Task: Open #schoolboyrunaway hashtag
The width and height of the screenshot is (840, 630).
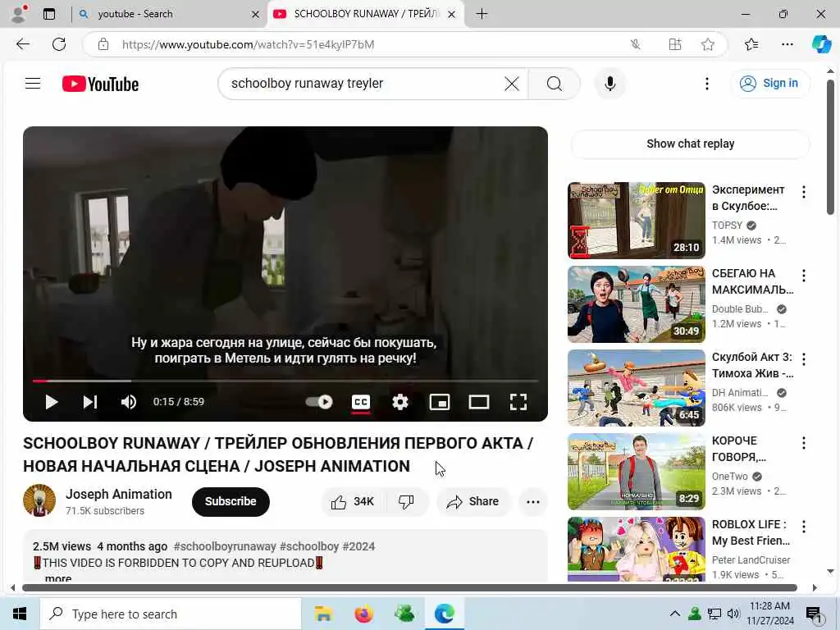Action: 225,546
